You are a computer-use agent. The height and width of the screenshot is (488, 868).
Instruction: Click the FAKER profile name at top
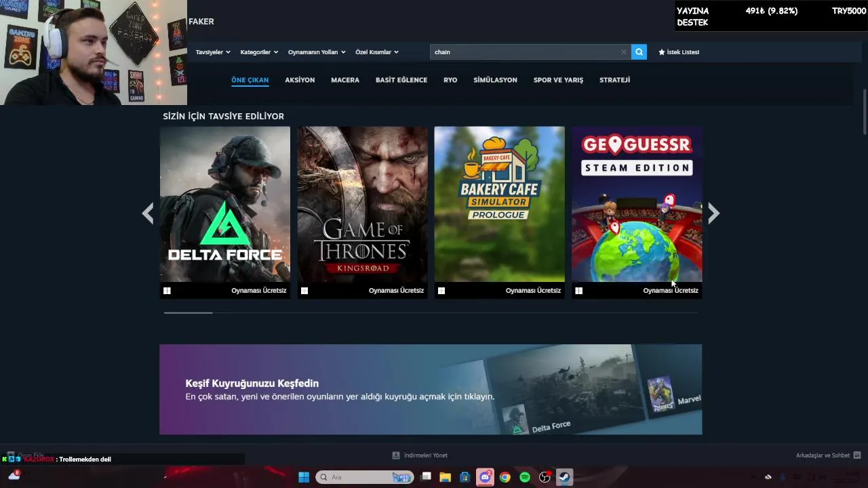pos(201,22)
